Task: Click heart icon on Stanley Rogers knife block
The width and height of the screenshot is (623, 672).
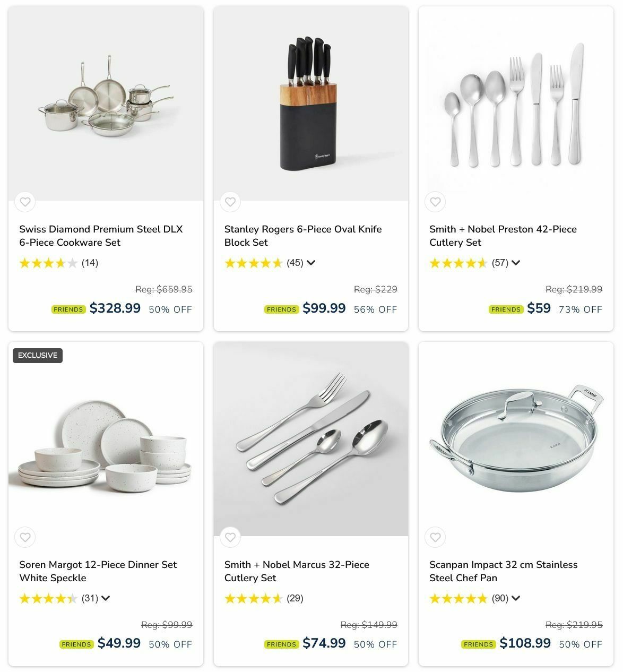Action: (x=230, y=202)
